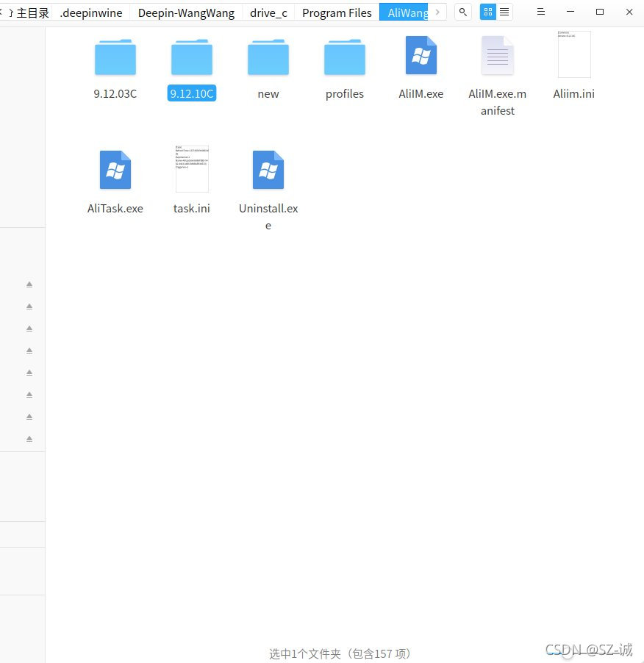Click the AliIM.exe.manifest name label

[497, 102]
